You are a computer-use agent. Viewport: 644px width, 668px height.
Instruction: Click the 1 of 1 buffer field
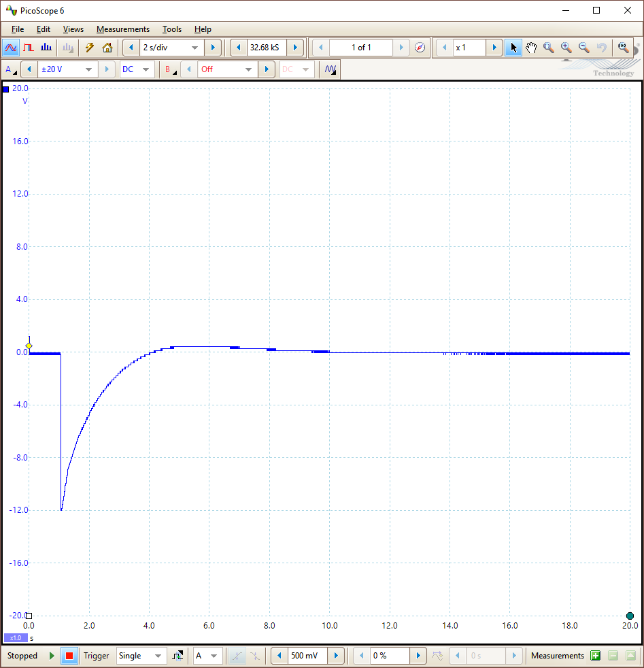360,48
